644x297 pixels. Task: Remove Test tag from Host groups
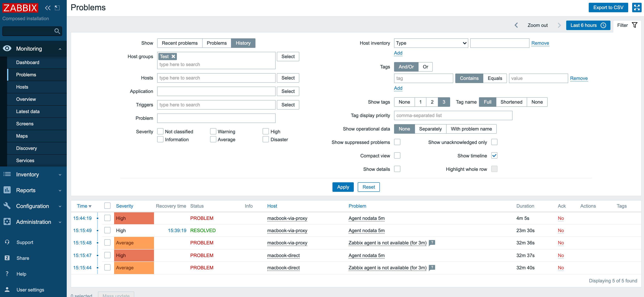[x=173, y=56]
